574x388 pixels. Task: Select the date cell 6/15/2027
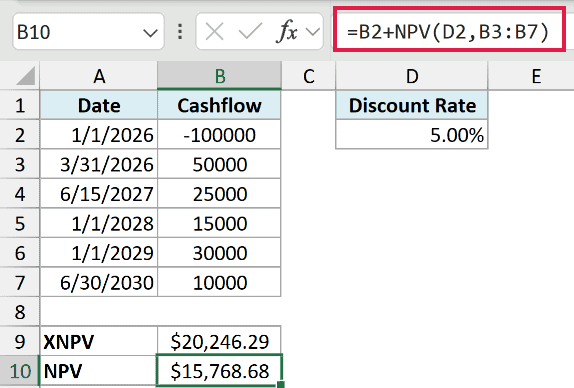(x=99, y=194)
